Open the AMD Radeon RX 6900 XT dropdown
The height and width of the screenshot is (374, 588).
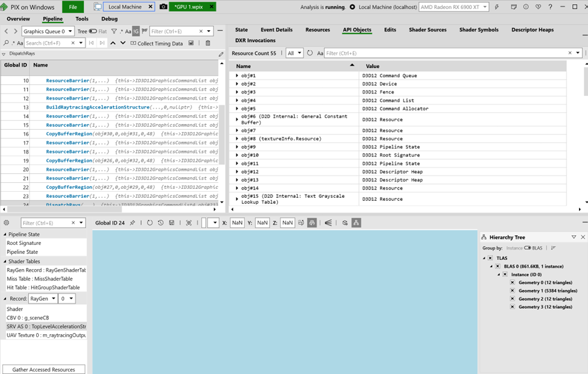click(x=454, y=7)
